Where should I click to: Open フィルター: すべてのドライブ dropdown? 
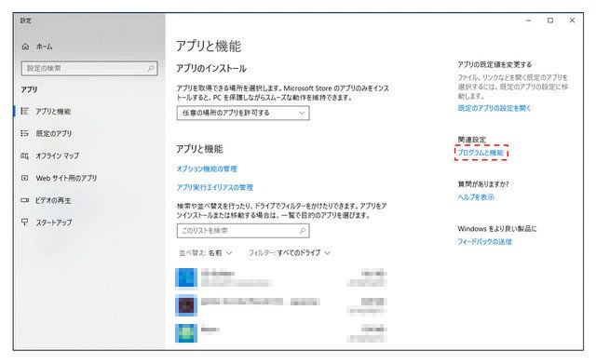[290, 252]
